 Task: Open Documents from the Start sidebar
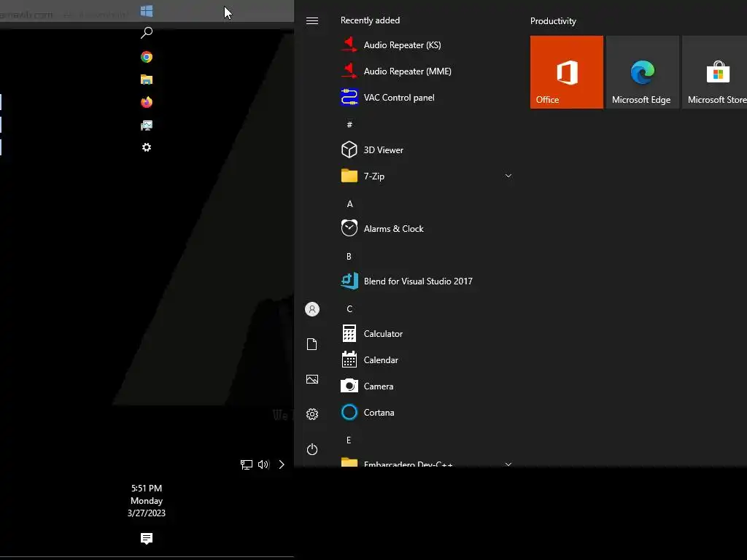point(312,344)
